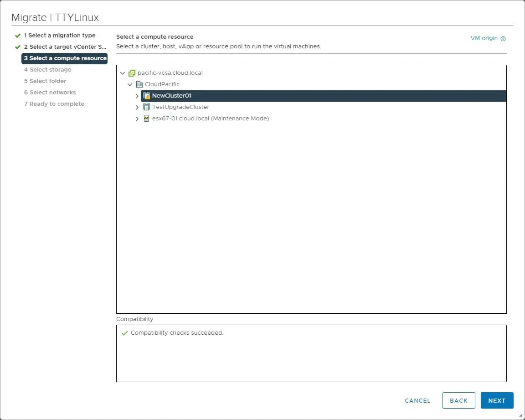The image size is (525, 420).
Task: Click the host icon beside esx67-01.cloud.local
Action: (146, 119)
